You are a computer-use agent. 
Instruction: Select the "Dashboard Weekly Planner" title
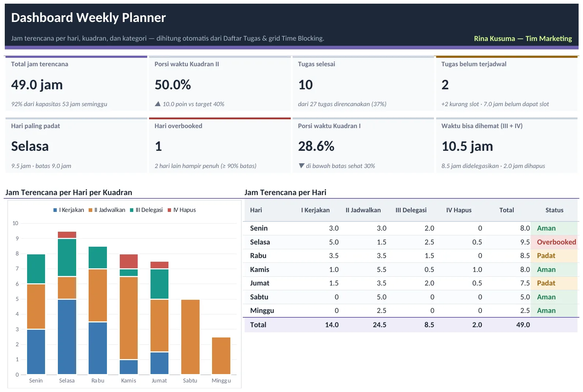(x=88, y=18)
